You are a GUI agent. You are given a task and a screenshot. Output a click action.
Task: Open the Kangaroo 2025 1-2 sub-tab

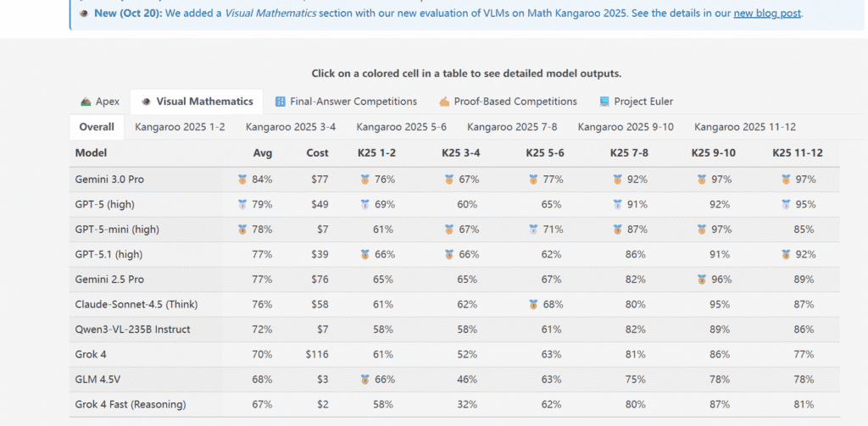tap(180, 127)
